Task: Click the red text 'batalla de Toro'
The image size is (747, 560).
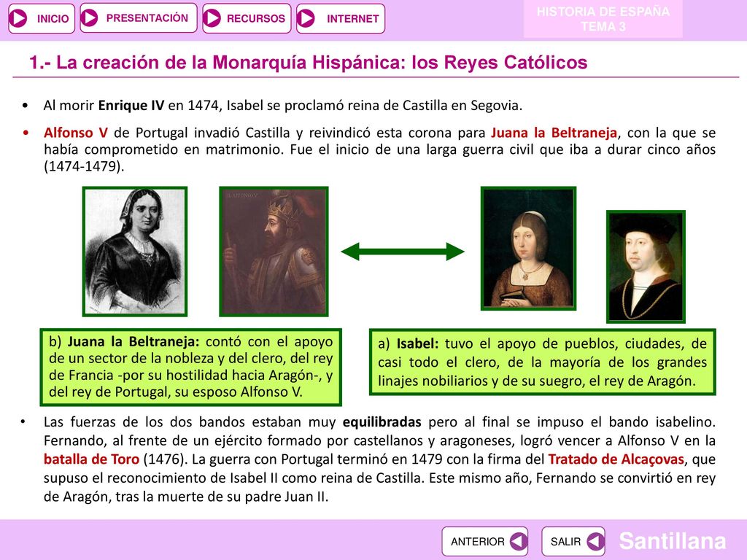Action: 91,459
